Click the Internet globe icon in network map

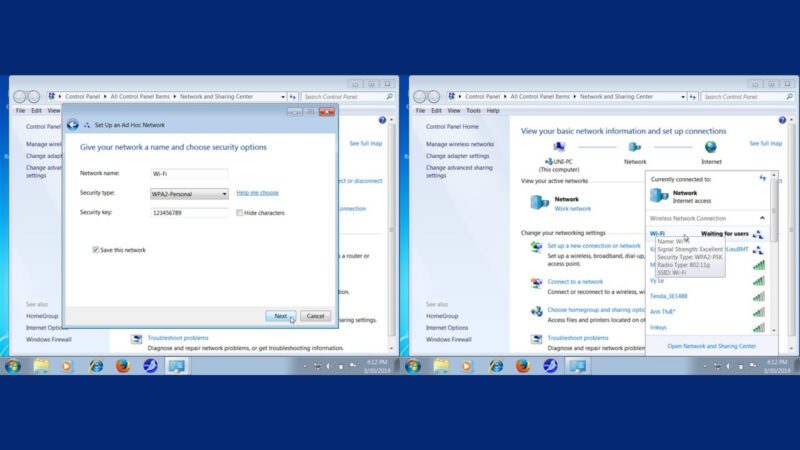(710, 147)
